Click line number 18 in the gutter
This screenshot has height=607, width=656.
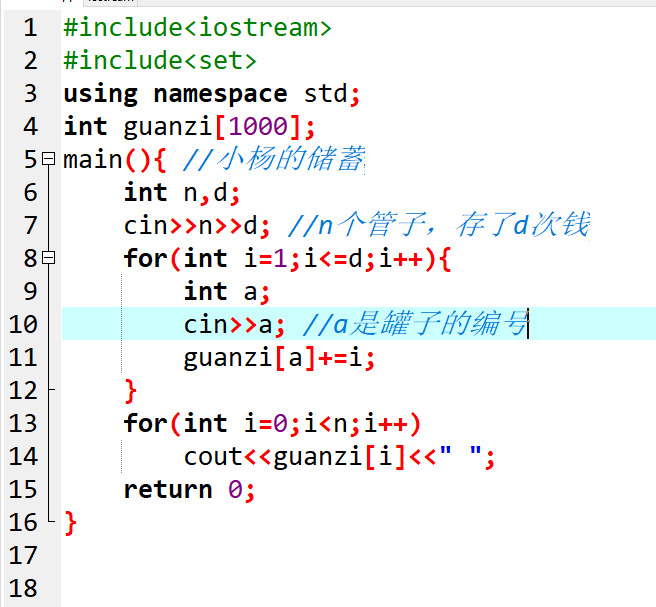click(23, 588)
